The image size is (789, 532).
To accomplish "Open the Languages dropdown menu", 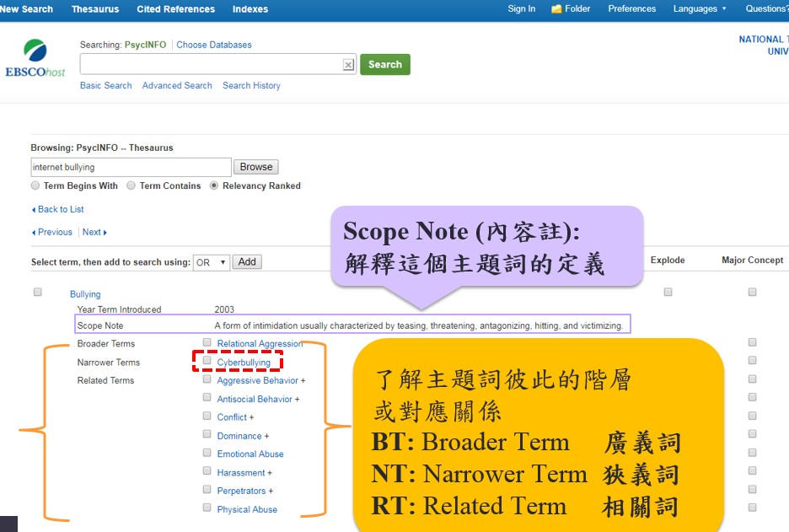I will coord(700,8).
